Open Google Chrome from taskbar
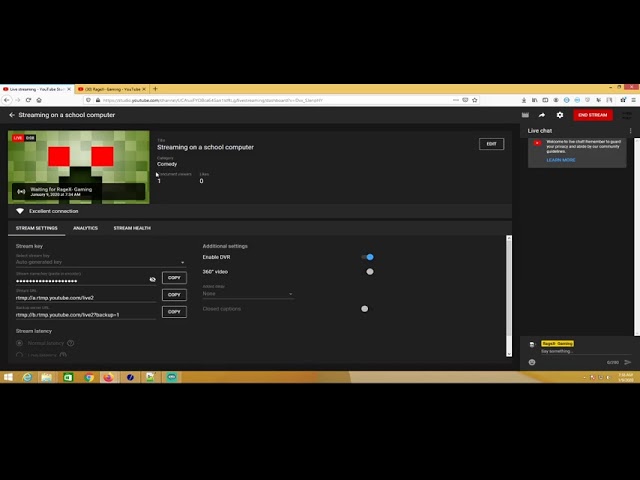Viewport: 640px width, 480px height. pos(89,377)
